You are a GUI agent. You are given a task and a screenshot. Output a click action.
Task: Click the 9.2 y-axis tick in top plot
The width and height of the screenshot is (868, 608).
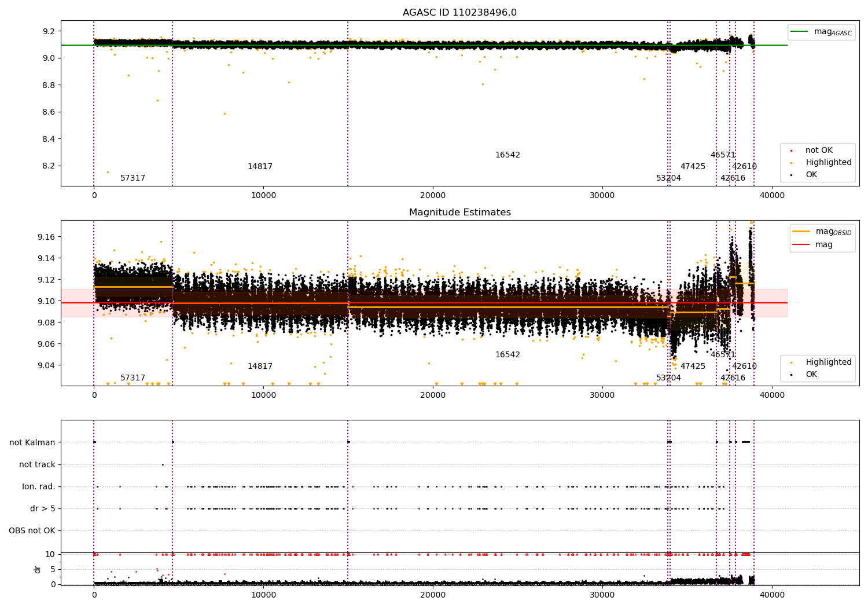pyautogui.click(x=49, y=31)
